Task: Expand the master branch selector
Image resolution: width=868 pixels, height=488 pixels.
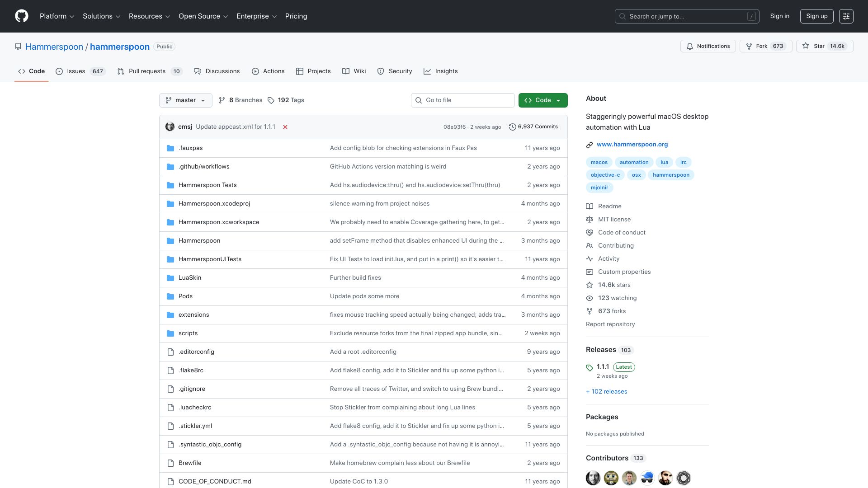Action: 185,100
